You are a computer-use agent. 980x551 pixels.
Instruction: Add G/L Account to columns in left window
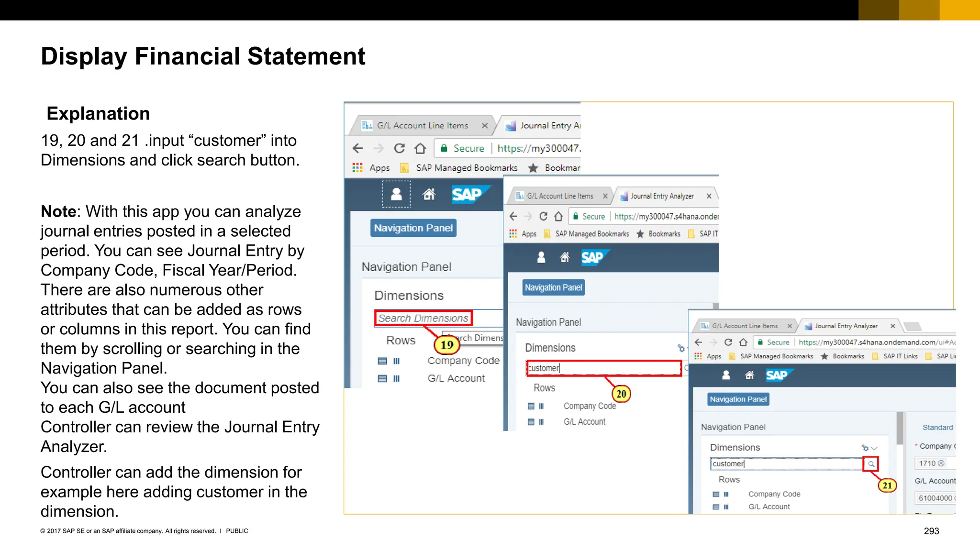coord(396,378)
